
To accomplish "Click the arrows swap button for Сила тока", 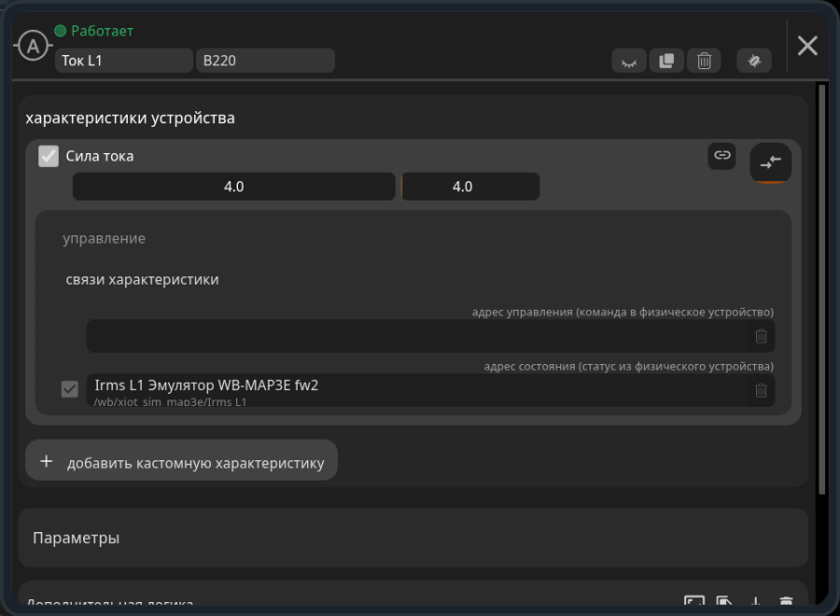I will tap(770, 162).
